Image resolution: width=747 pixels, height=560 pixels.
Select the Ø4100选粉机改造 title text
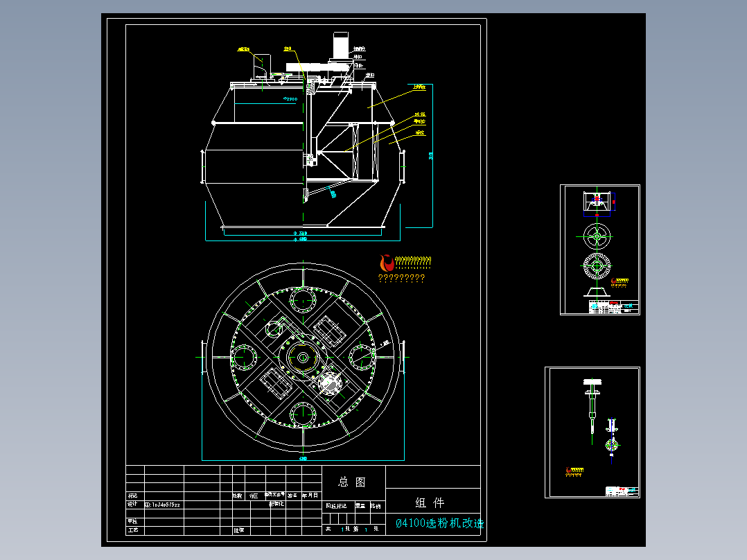click(x=439, y=523)
